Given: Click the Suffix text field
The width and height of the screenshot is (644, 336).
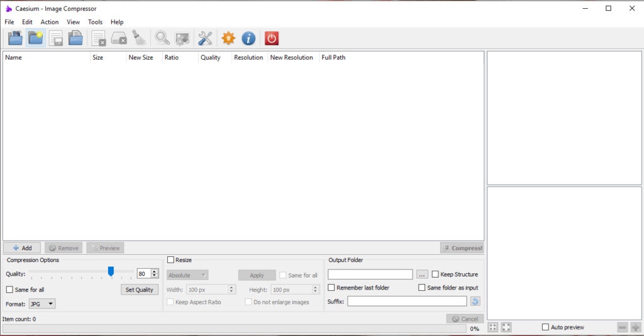Looking at the screenshot, I should (407, 301).
